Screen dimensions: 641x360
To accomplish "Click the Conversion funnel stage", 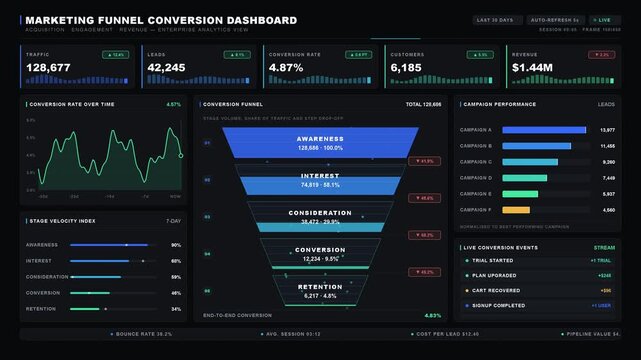I will click(x=320, y=254).
